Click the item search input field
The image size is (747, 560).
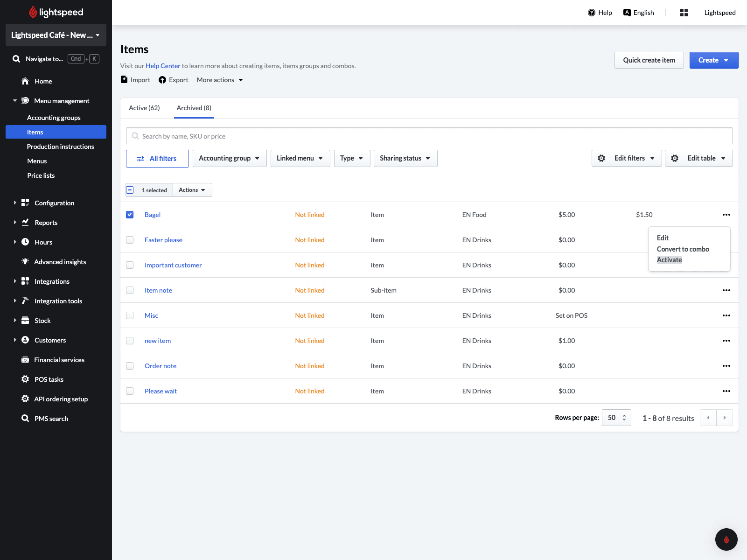(429, 136)
